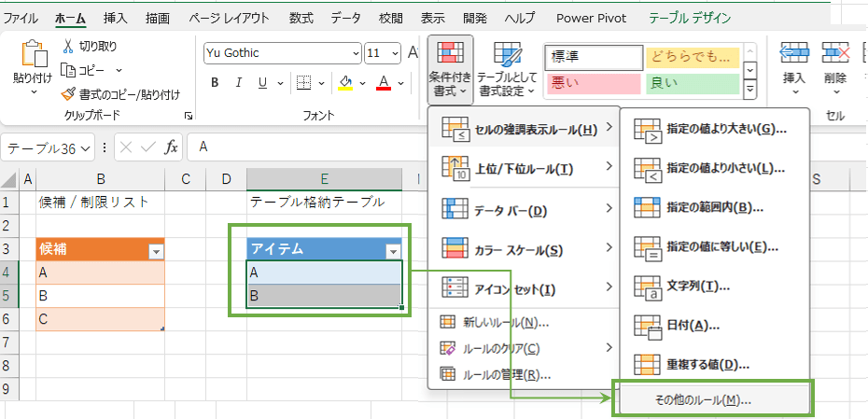Click the Name Box showing テーブル36

click(49, 148)
